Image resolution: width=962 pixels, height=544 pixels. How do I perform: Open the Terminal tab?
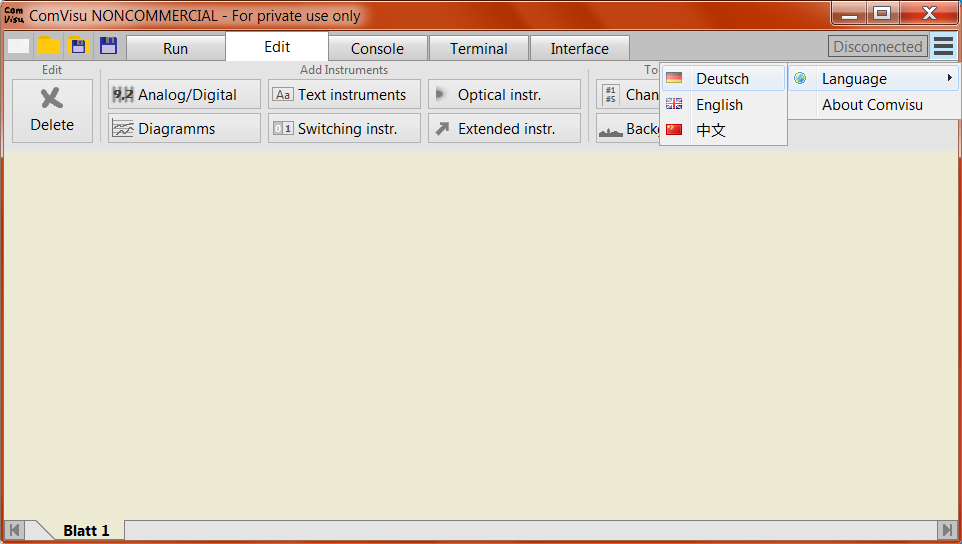click(479, 48)
